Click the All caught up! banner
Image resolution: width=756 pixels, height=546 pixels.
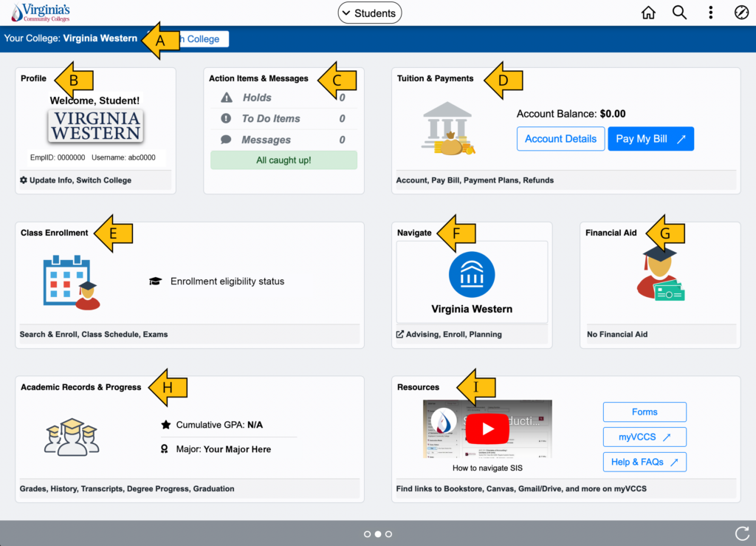pyautogui.click(x=283, y=160)
